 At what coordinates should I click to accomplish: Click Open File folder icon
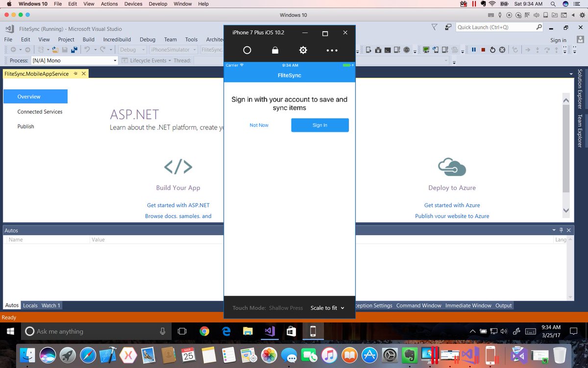pyautogui.click(x=55, y=50)
